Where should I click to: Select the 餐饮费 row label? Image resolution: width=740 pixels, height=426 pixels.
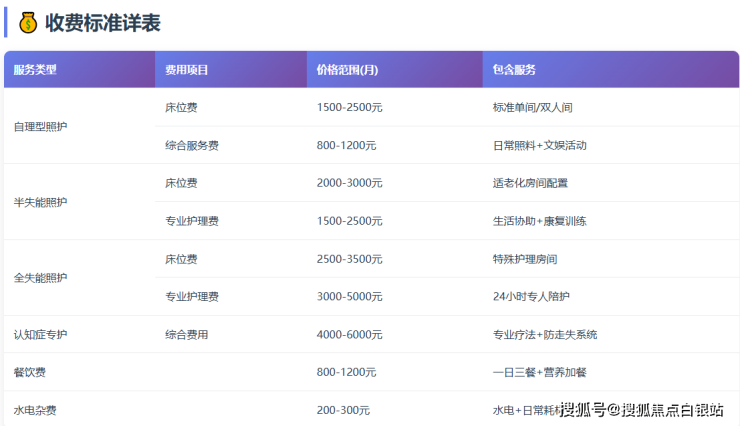click(x=29, y=372)
